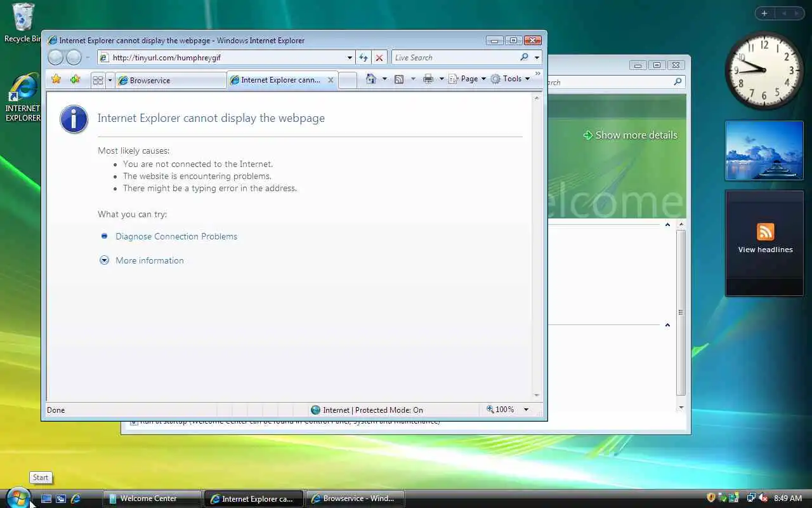Click the slideshow picture gadget

coord(764,150)
